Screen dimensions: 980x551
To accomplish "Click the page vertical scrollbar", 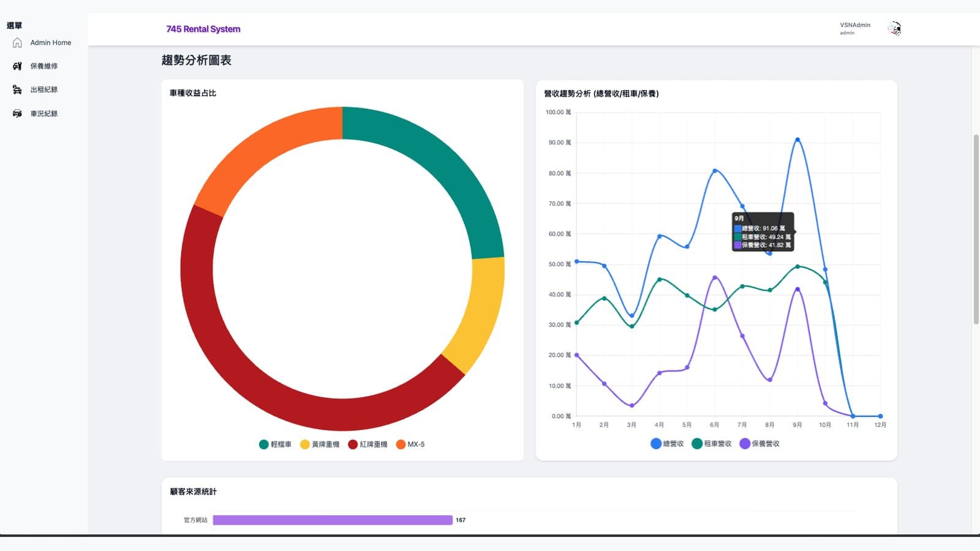I will [976, 230].
